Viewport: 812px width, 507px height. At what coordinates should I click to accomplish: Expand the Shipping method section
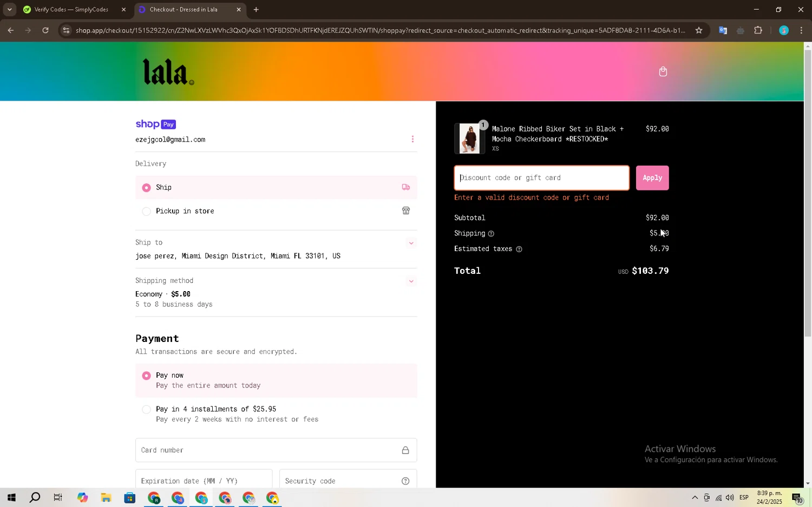coord(411,281)
